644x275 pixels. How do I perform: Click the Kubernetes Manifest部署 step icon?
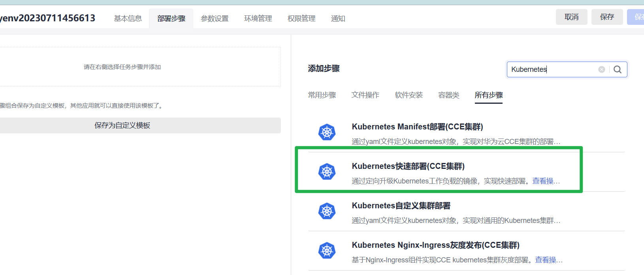click(x=327, y=132)
